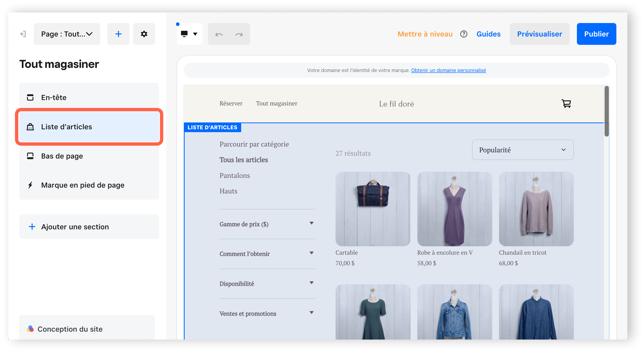
Task: Select the En-tête section
Action: tap(89, 97)
